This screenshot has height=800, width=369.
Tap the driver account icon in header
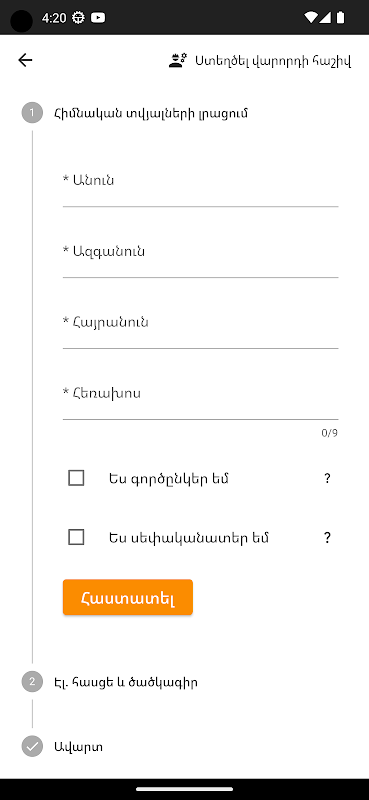coord(178,60)
